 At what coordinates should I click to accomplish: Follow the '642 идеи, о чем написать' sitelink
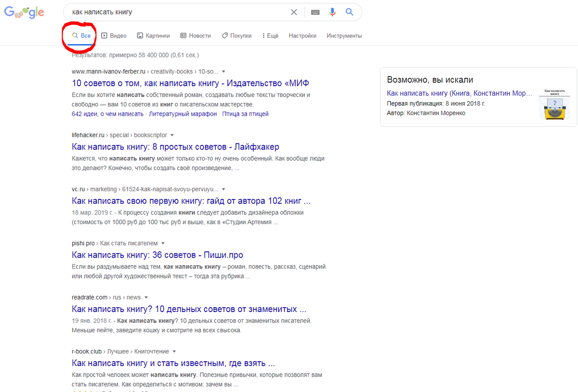[x=107, y=114]
